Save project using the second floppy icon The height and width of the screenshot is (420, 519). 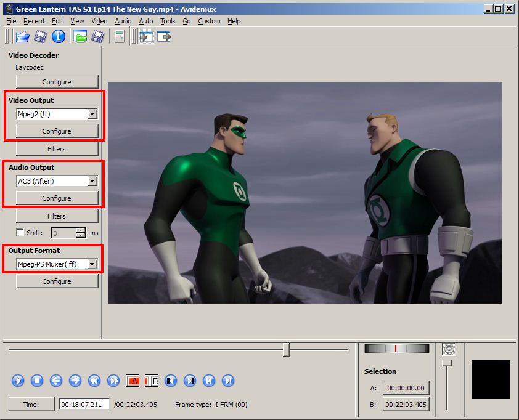(98, 36)
